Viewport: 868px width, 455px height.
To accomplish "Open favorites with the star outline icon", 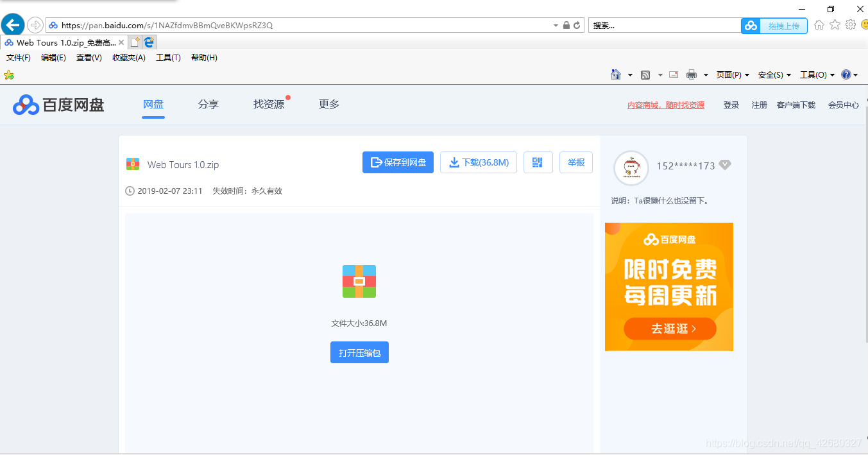I will tap(835, 24).
